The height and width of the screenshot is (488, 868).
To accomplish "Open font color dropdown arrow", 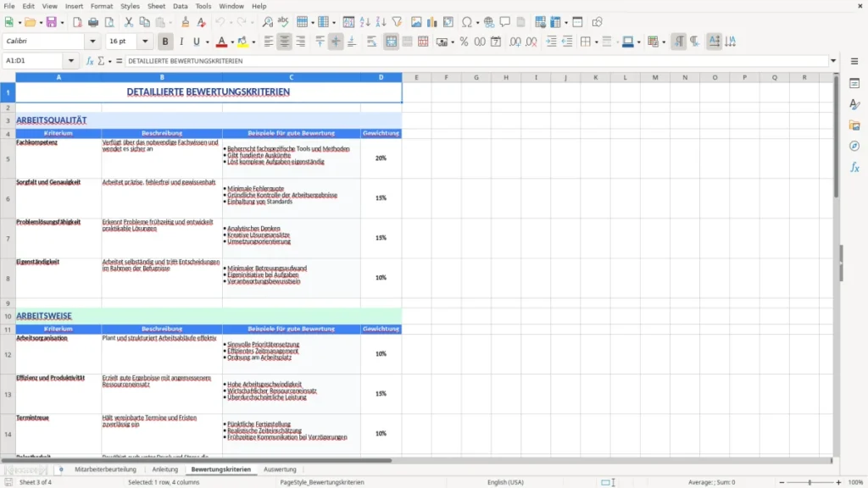I will tap(232, 42).
